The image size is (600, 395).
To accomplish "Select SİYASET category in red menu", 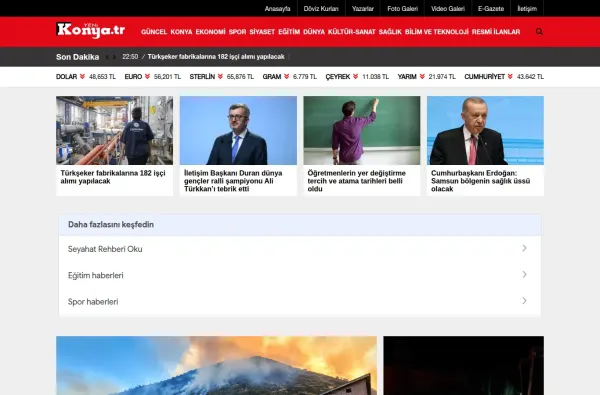I will pyautogui.click(x=262, y=32).
